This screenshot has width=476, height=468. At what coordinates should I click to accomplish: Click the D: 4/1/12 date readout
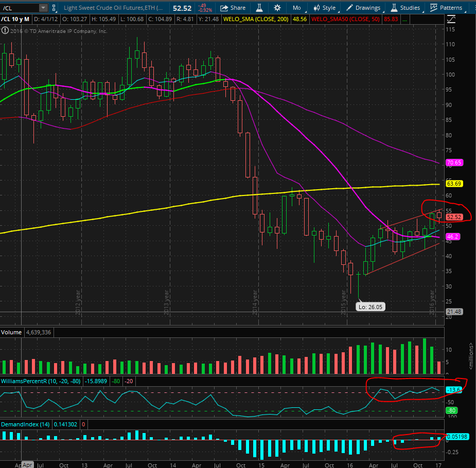[x=46, y=19]
